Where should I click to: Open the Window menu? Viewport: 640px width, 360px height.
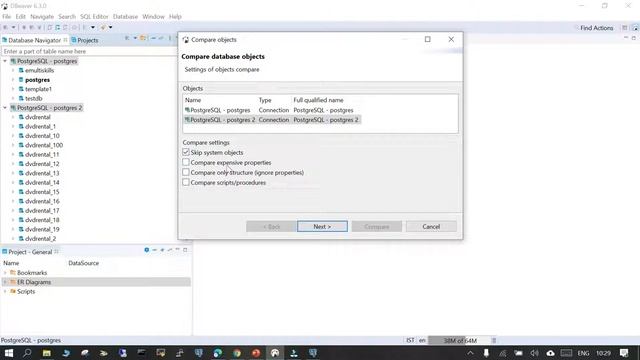tap(153, 17)
